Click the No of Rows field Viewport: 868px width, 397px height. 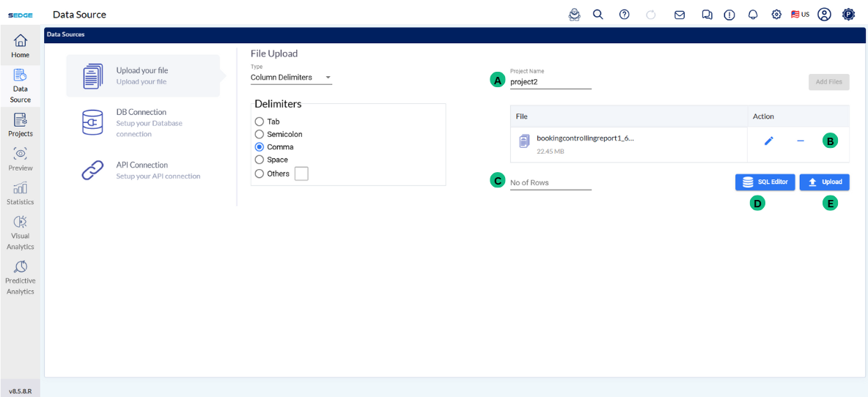pyautogui.click(x=550, y=183)
